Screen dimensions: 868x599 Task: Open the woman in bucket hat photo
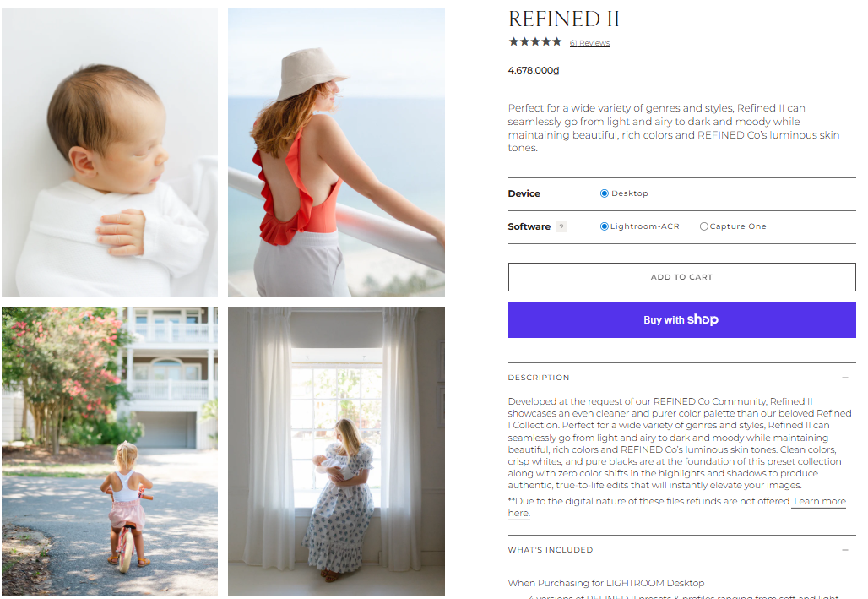click(336, 152)
